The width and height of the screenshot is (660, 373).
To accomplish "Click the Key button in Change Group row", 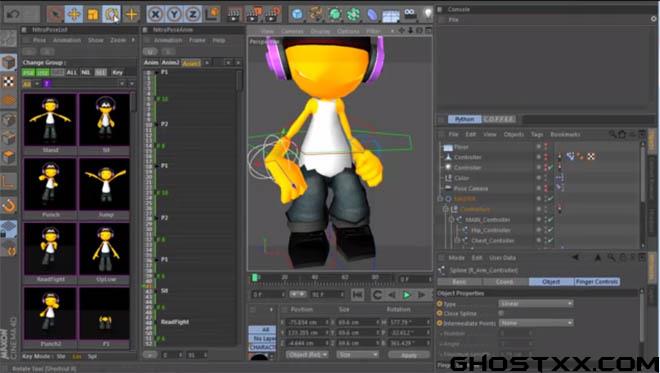I will 117,72.
